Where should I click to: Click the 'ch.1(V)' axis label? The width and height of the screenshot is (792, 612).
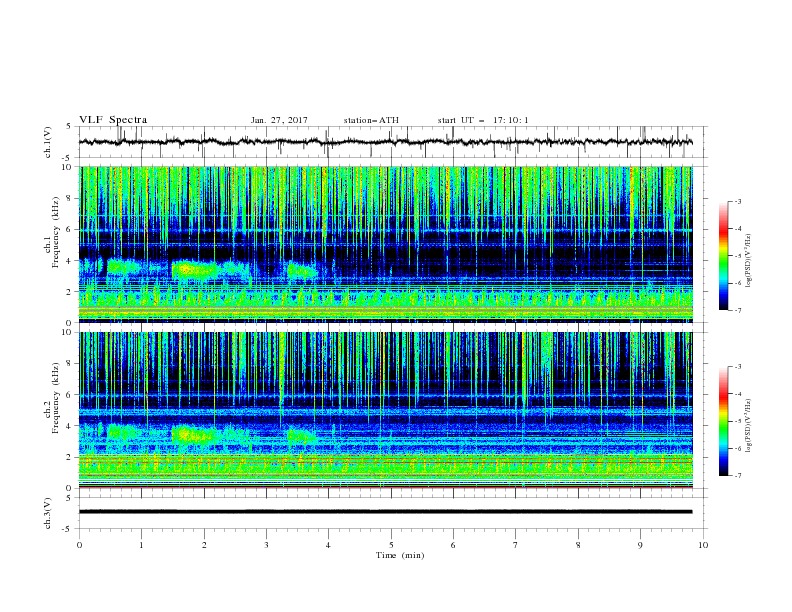48,142
